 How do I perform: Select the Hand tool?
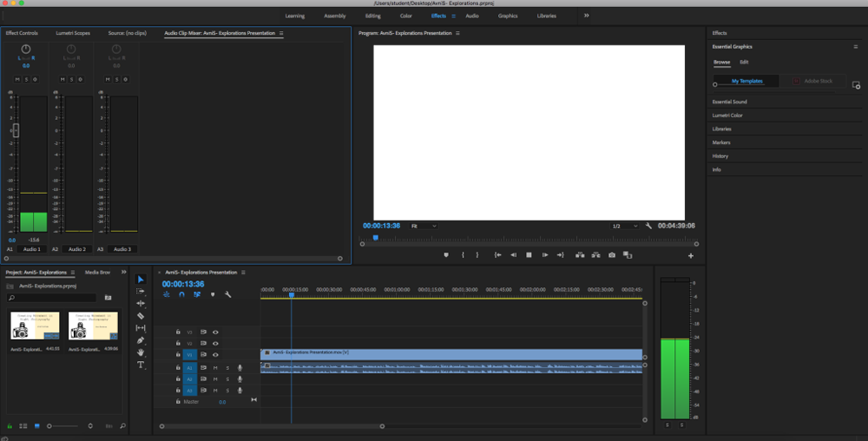pos(141,352)
